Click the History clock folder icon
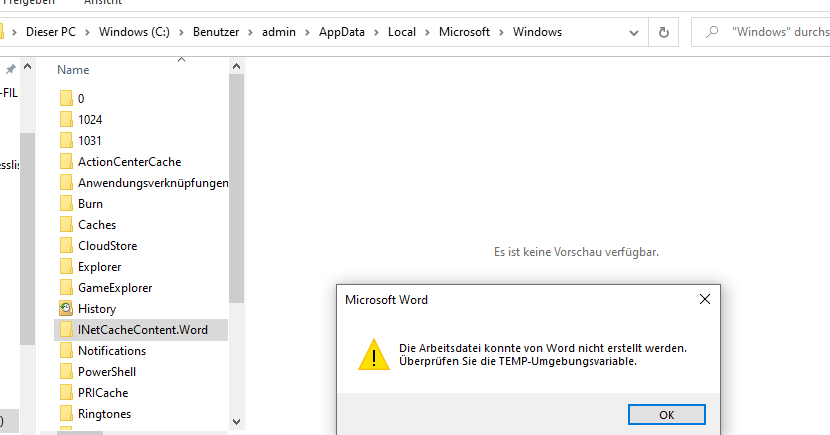830x435 pixels. coord(66,309)
